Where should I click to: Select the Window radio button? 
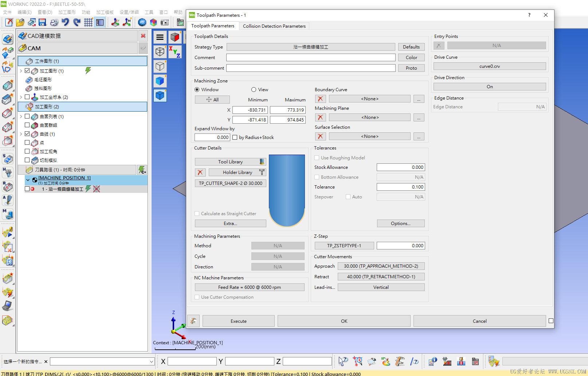coord(197,90)
